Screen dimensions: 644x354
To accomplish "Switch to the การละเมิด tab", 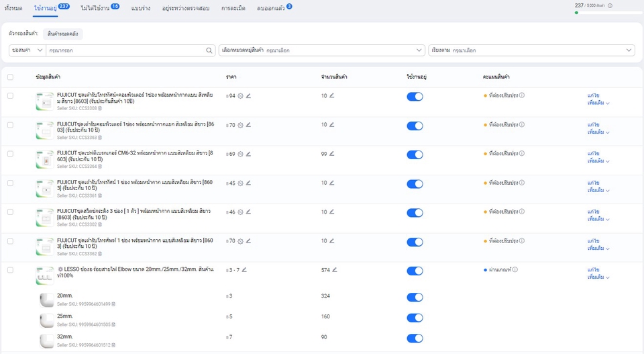I will [x=233, y=8].
